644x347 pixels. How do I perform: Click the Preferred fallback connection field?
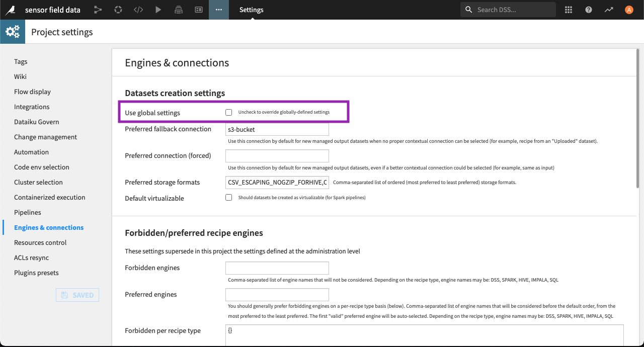[277, 129]
